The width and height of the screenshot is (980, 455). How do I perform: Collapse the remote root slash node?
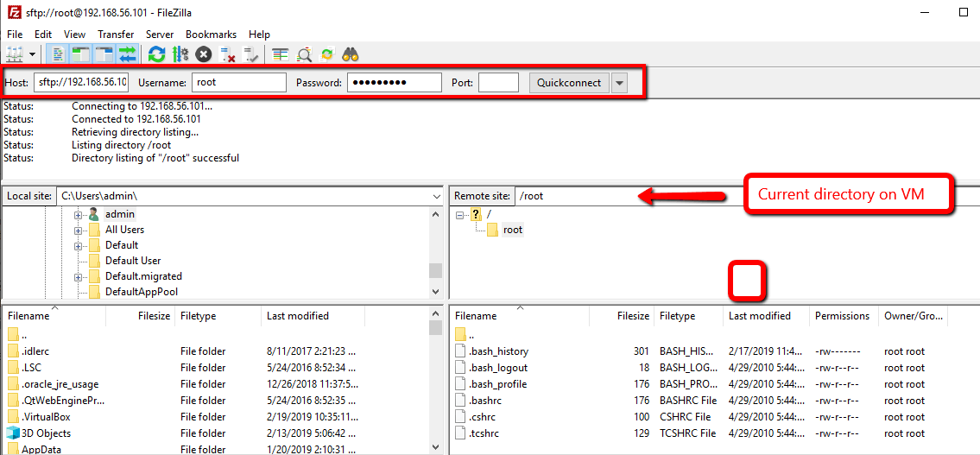coord(460,214)
